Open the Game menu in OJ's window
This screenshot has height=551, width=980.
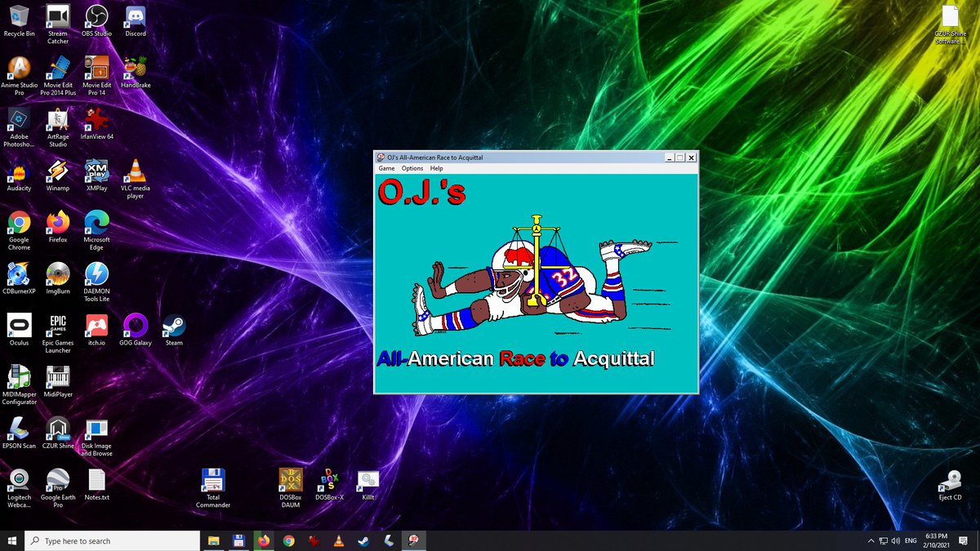[x=386, y=168]
